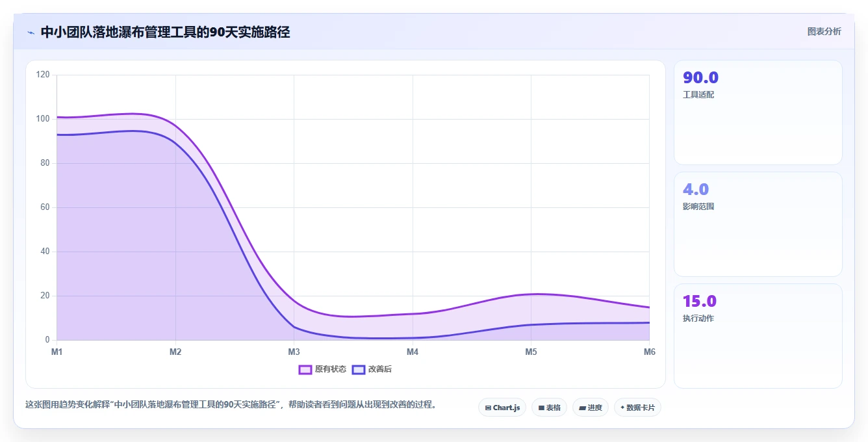Select the 进度 tag chip
The image size is (868, 442).
pyautogui.click(x=590, y=408)
